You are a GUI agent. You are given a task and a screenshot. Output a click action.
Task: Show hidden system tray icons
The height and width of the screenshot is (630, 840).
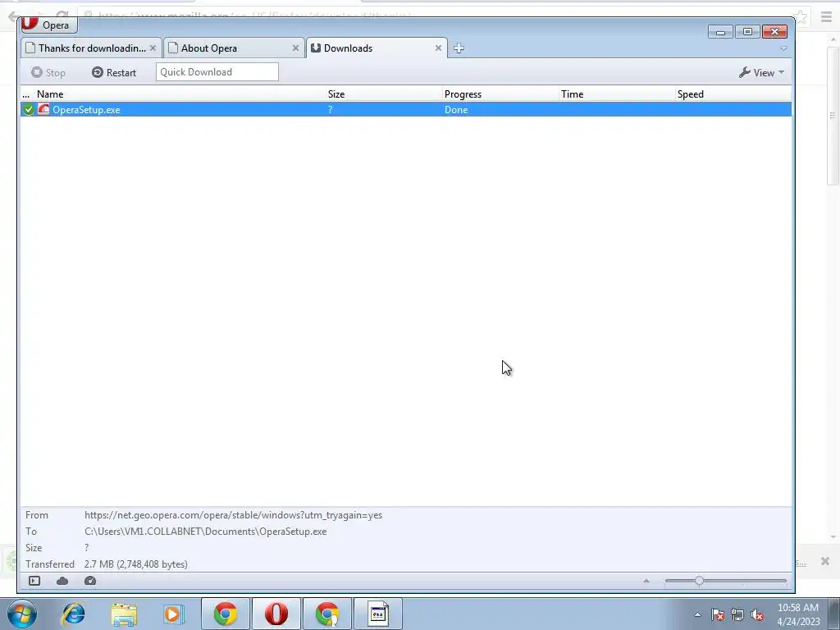[x=697, y=614]
